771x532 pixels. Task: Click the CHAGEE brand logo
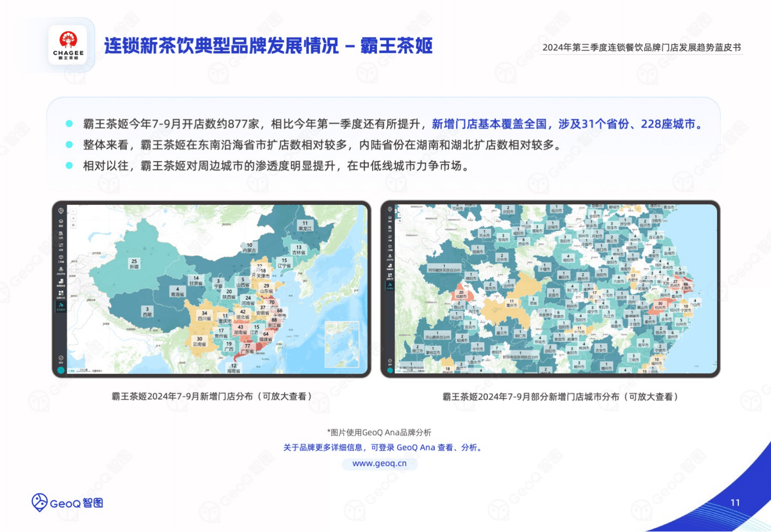click(68, 45)
